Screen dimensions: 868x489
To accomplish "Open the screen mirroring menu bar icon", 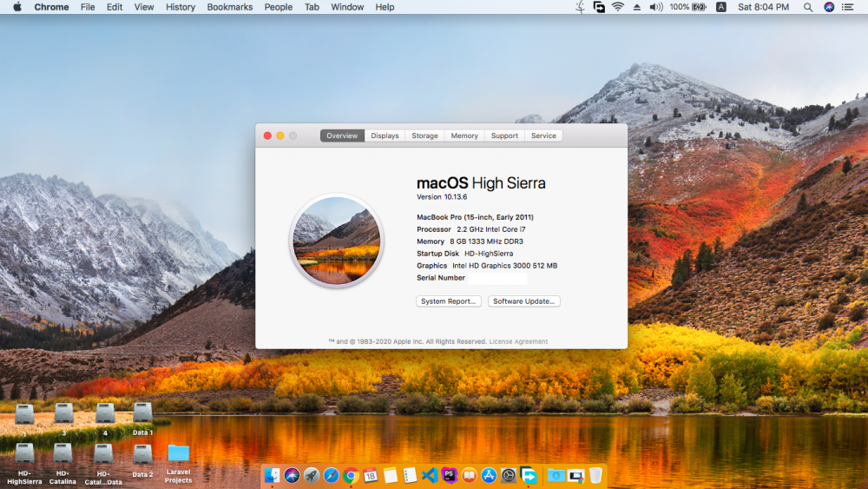I will (598, 7).
